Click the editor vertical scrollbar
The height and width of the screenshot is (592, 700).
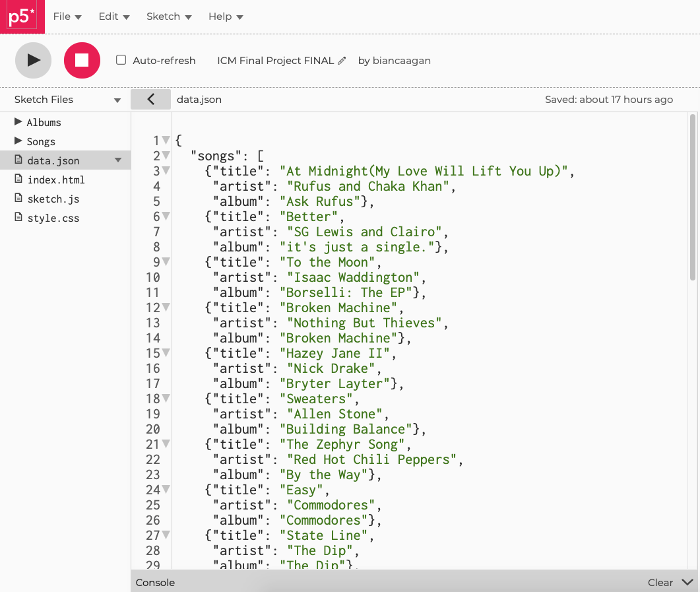coord(692,198)
